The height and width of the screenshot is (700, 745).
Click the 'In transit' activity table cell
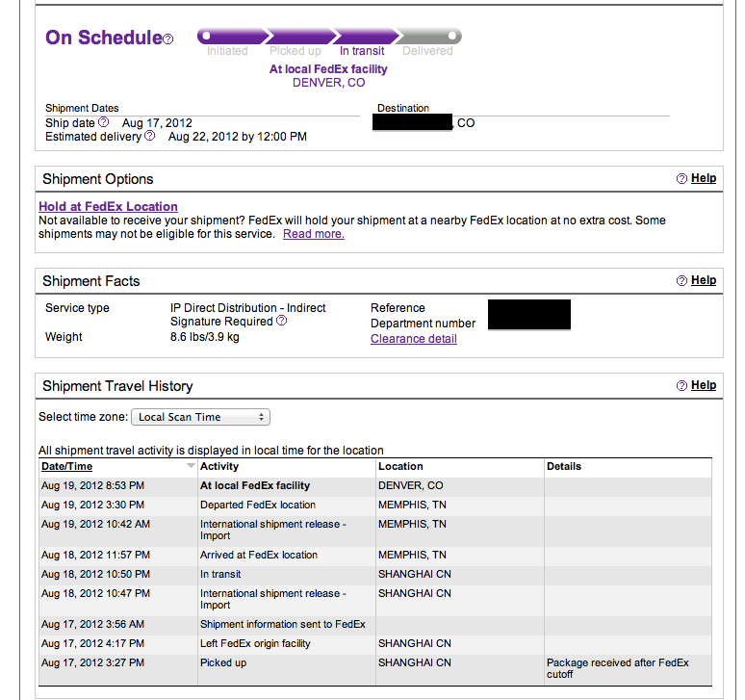point(287,574)
